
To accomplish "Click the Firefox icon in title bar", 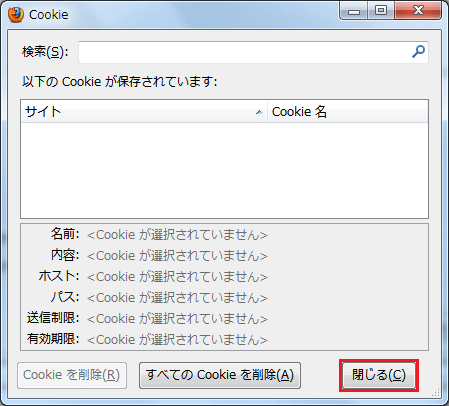I will [16, 15].
